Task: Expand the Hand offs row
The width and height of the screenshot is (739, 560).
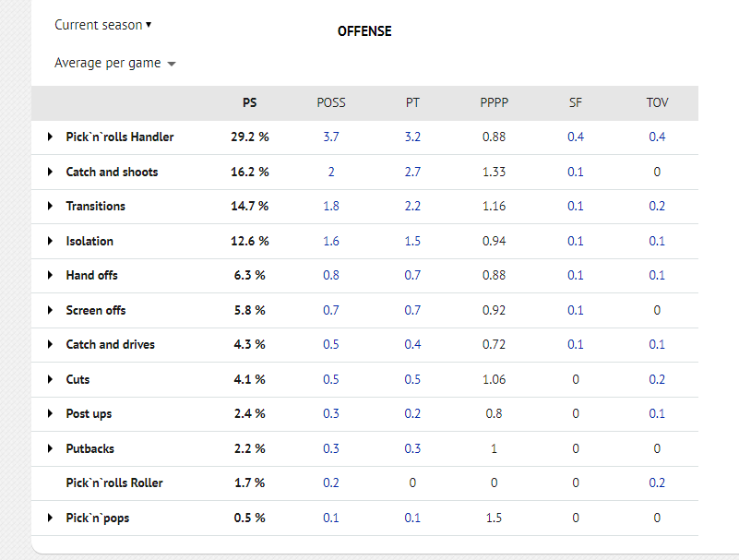Action: 50,275
